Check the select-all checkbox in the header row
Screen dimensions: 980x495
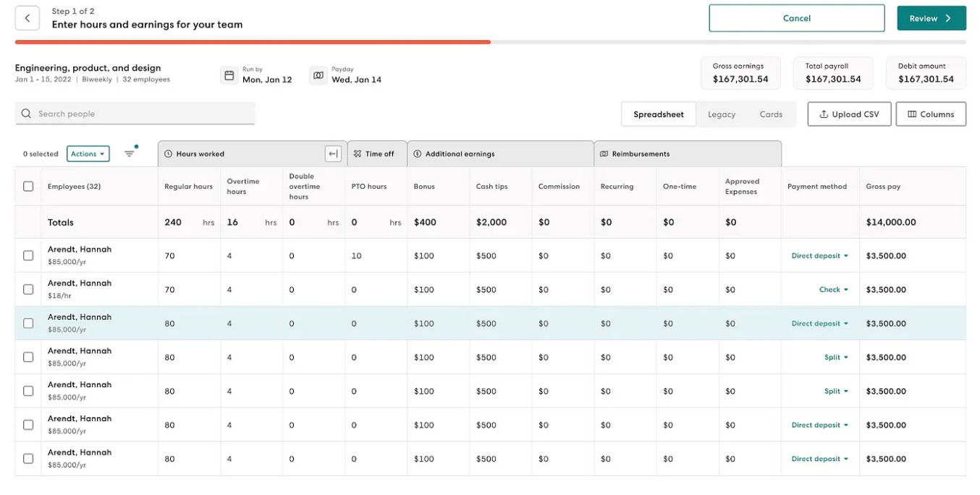pos(28,186)
